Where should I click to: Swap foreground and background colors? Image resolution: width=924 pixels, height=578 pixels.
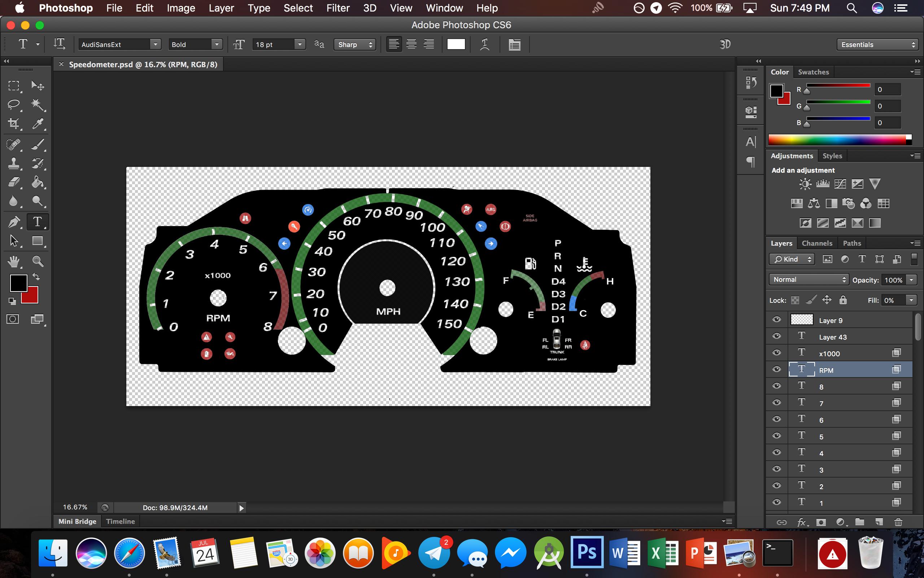(36, 276)
